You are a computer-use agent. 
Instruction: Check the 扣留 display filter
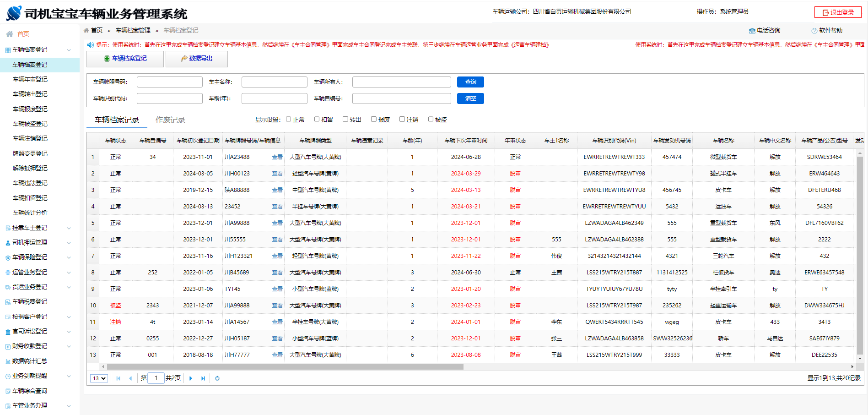(x=317, y=119)
